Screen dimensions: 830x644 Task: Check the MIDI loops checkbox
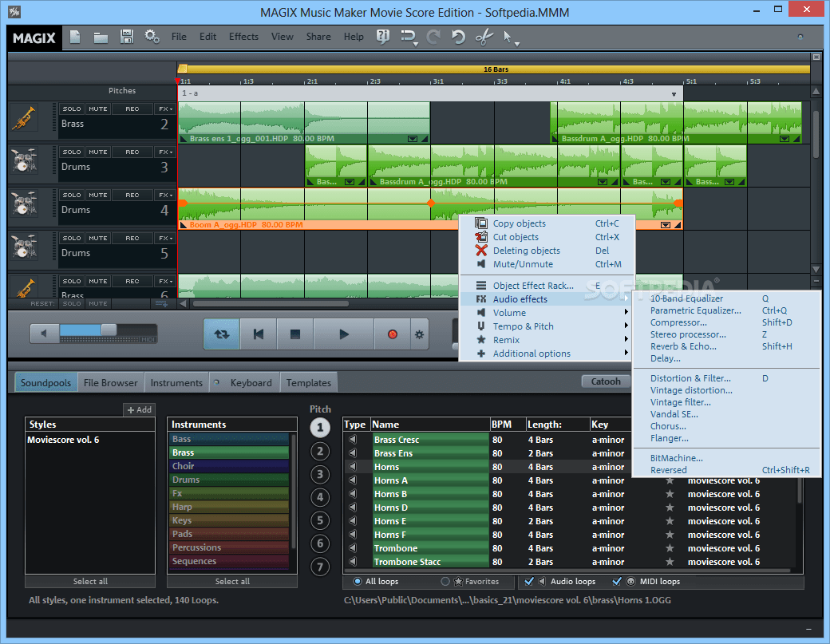(x=616, y=581)
